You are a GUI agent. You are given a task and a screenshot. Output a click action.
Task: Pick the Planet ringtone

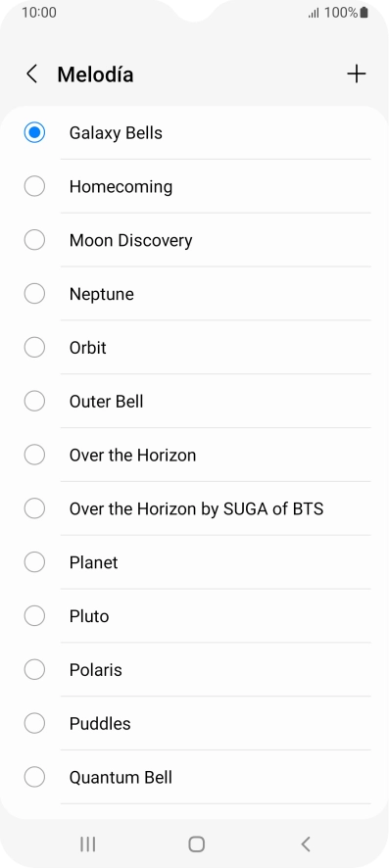click(x=194, y=562)
